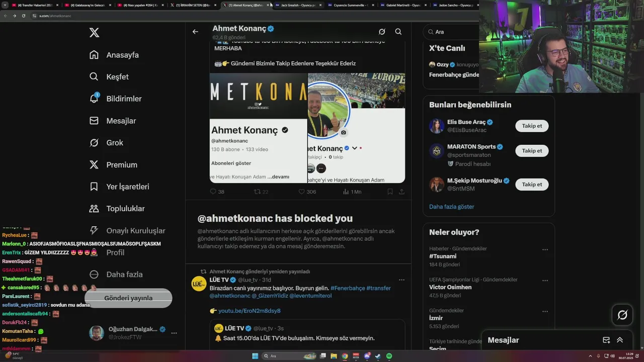Screen dimensions: 644x362
Task: Click the back arrow on profile header
Action: 195,32
